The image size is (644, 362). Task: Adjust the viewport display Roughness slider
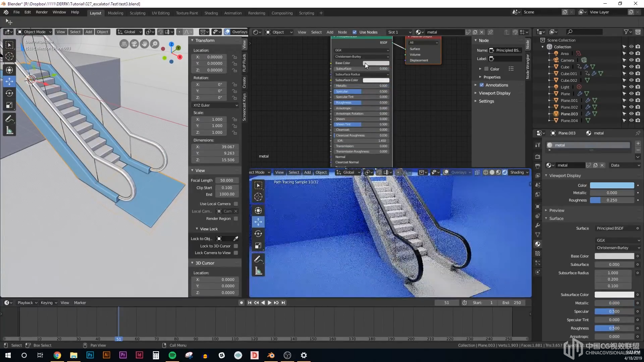(612, 200)
